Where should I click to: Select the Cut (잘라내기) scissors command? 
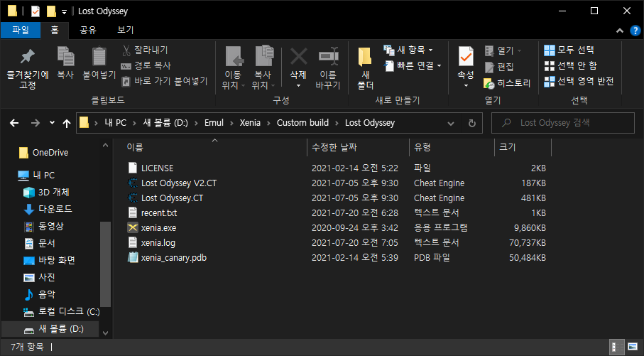[145, 50]
